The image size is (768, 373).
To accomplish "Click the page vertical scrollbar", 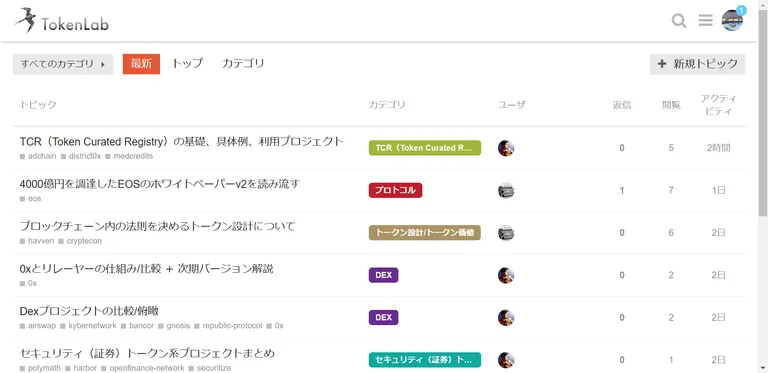I will coord(763,186).
